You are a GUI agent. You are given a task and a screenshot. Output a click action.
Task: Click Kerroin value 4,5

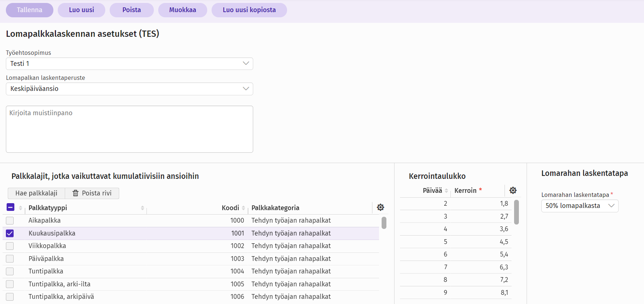coord(504,242)
